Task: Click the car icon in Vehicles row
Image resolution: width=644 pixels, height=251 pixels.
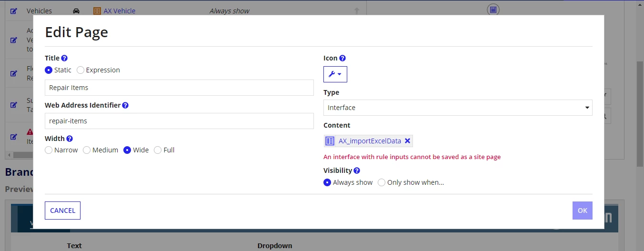Action: coord(76,11)
